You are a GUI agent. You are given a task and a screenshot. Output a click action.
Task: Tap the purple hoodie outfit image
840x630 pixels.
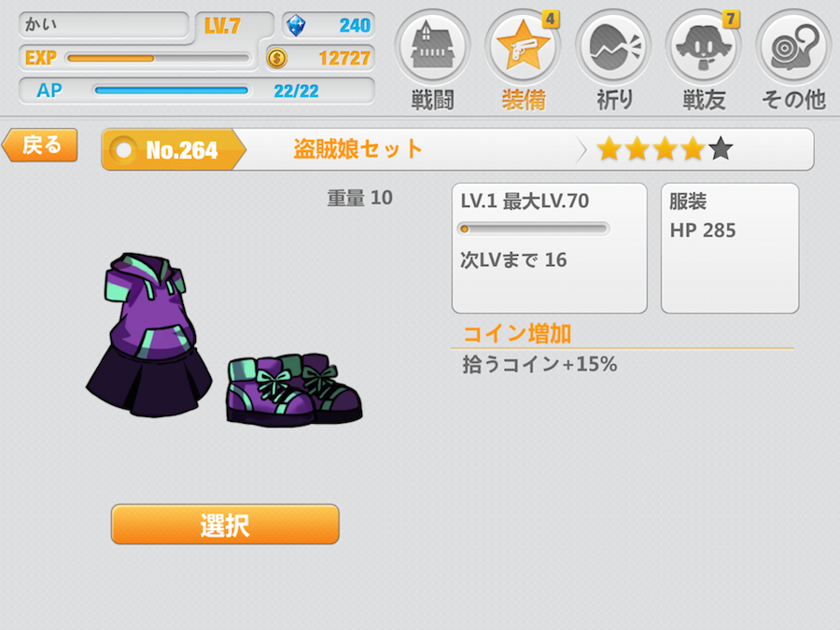(x=149, y=335)
